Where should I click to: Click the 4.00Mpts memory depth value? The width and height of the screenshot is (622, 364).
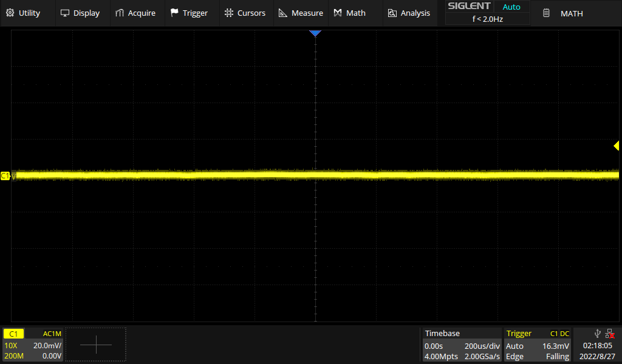coord(441,356)
